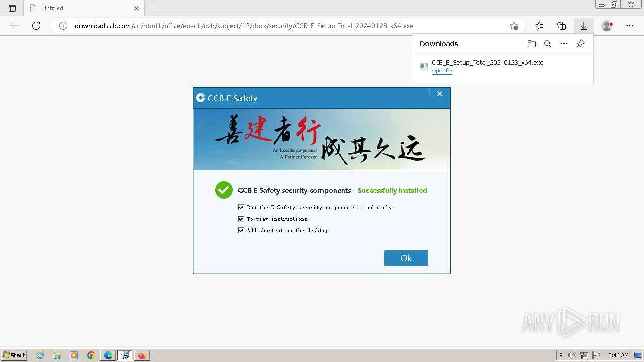644x362 pixels.
Task: Click the system clock 3:46 AM
Action: tap(618, 355)
